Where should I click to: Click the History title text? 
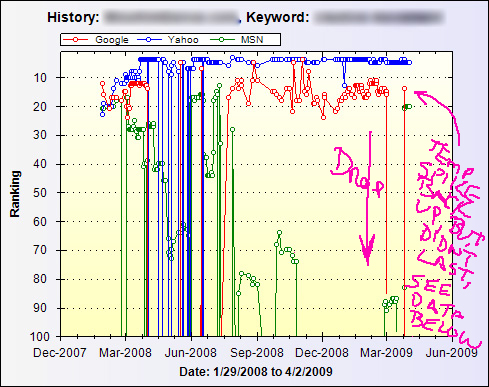pyautogui.click(x=73, y=17)
